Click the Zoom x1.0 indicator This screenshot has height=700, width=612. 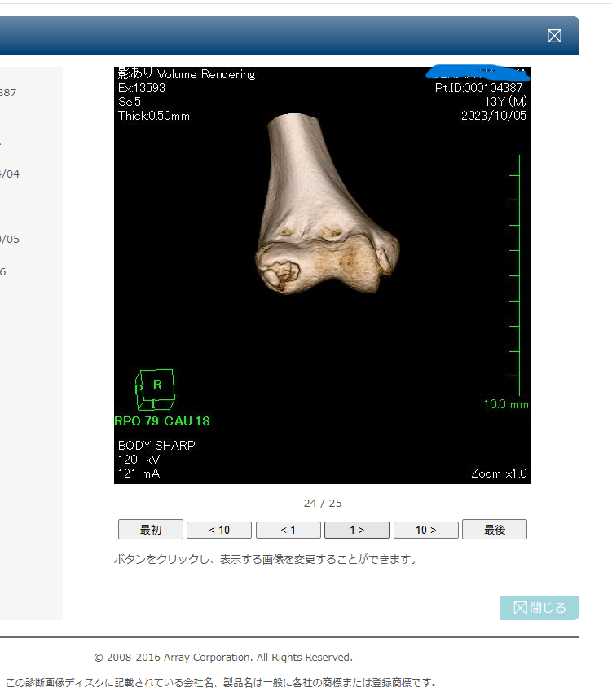coord(499,473)
